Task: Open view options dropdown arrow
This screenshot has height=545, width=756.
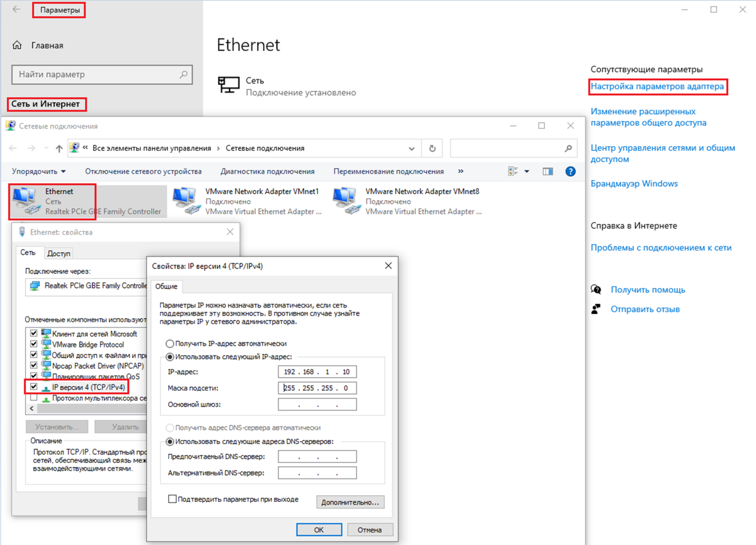Action: [526, 171]
